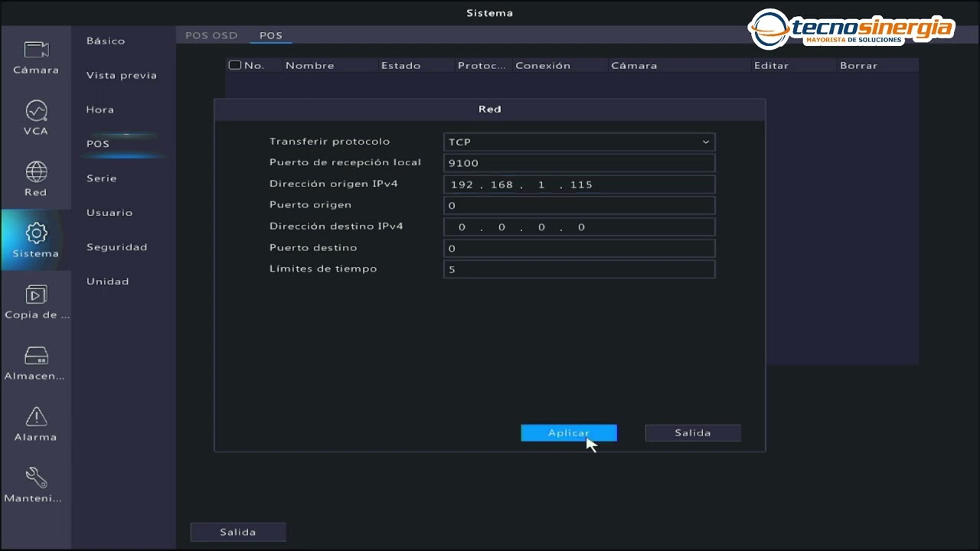
Task: Open the Serie submenu
Action: pyautogui.click(x=102, y=178)
